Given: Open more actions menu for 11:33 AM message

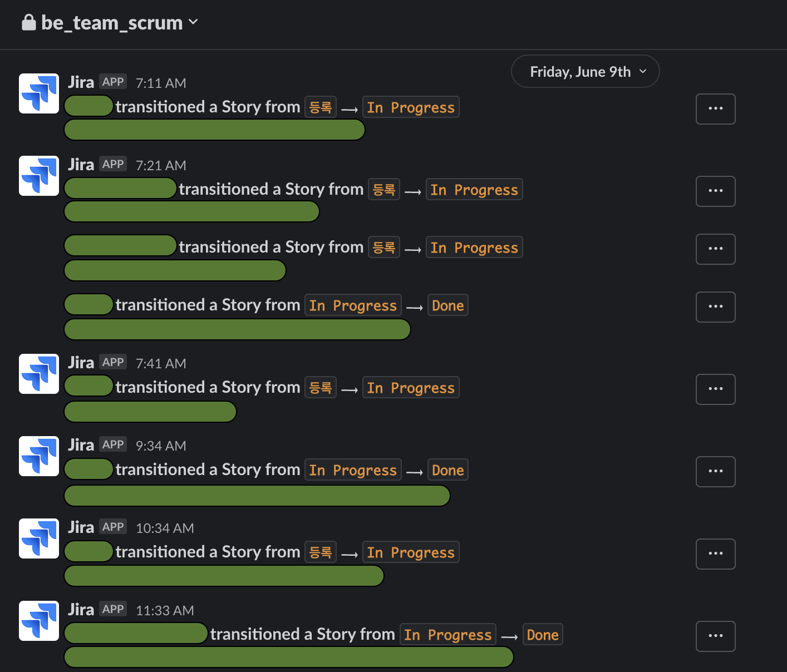Looking at the screenshot, I should pyautogui.click(x=715, y=636).
